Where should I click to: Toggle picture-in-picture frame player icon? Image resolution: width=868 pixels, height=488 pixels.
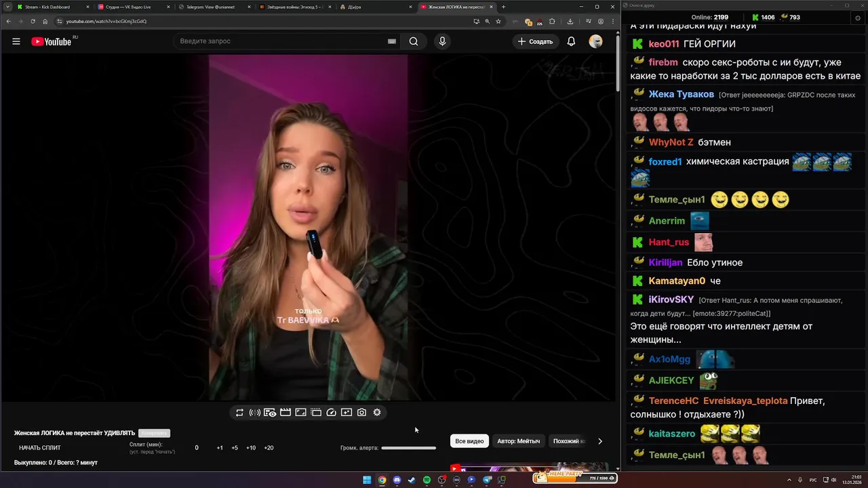tap(300, 412)
